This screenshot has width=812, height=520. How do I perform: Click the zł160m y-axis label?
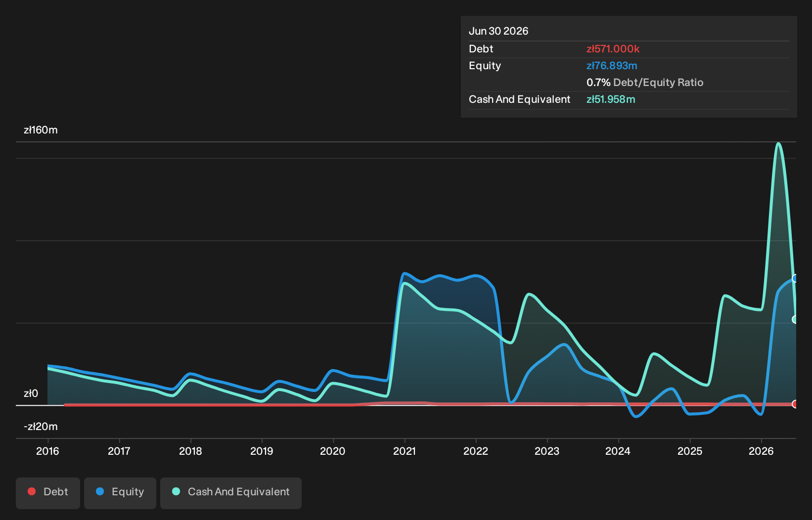(x=41, y=130)
